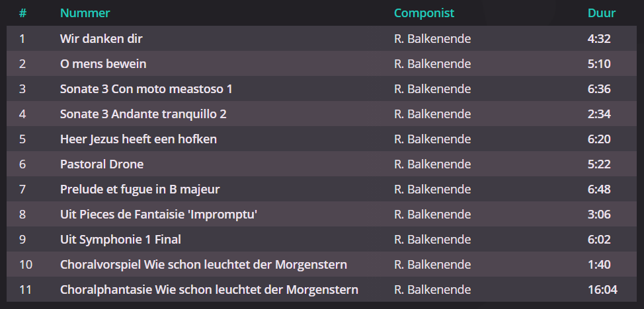The image size is (644, 309).
Task: Click the 16:04 duration of track 11
Action: click(602, 290)
